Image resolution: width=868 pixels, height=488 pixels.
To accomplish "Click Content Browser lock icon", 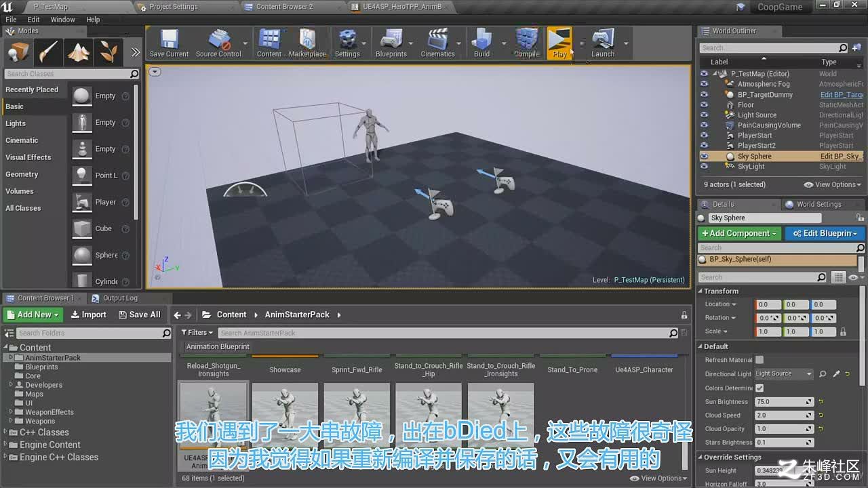I will click(684, 314).
